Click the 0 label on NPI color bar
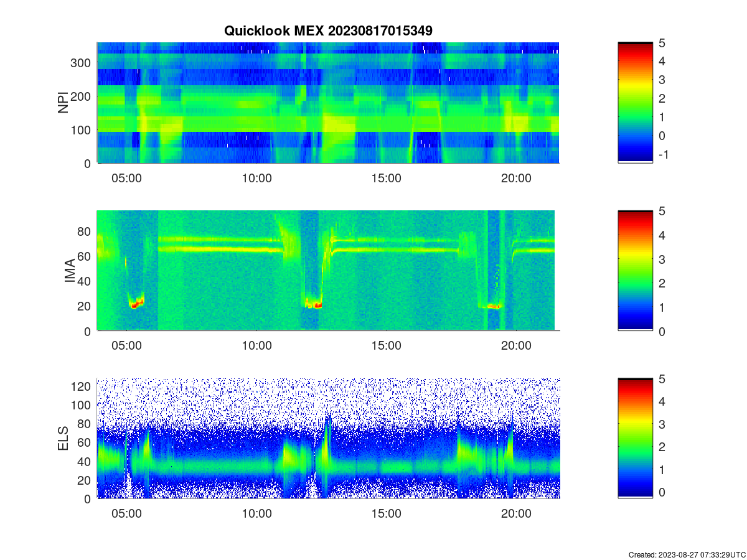Image resolution: width=747 pixels, height=560 pixels. click(x=662, y=136)
